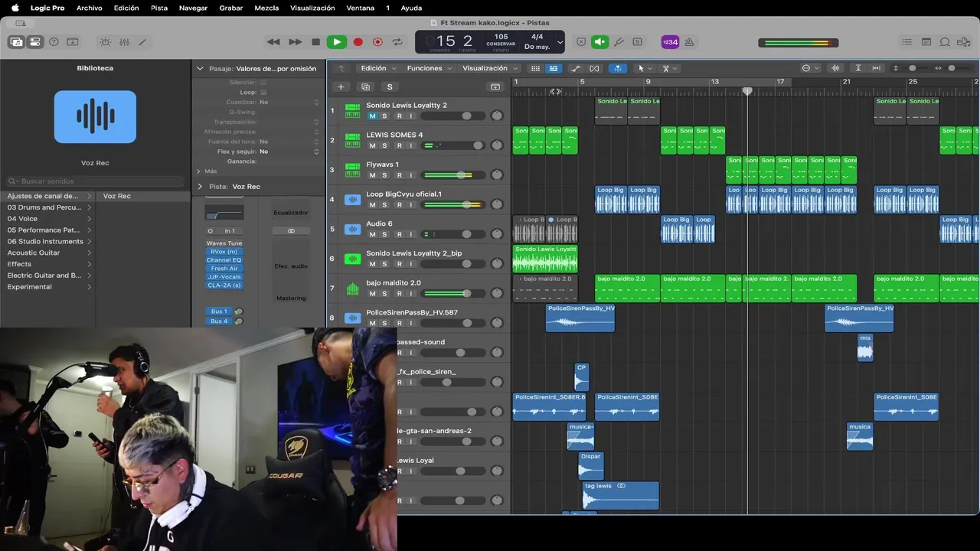Open the Visualización dropdown in tracks area
The width and height of the screenshot is (980, 551).
(x=490, y=68)
